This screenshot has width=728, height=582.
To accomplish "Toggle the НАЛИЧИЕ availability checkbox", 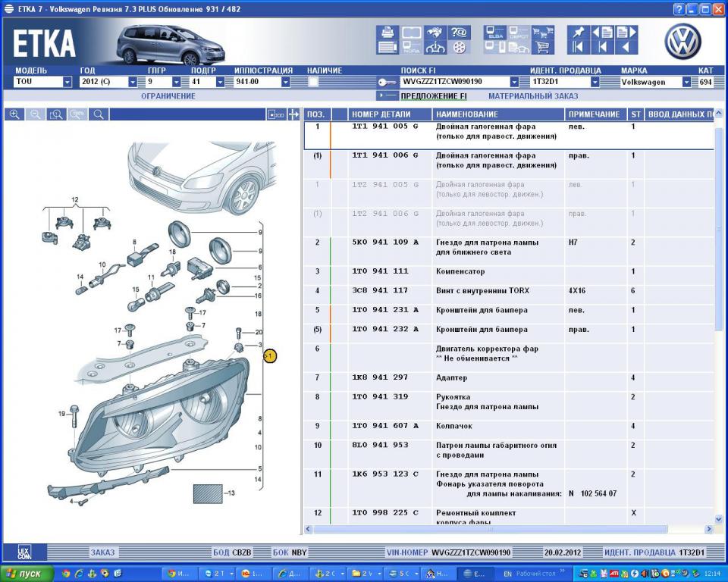I will point(313,82).
